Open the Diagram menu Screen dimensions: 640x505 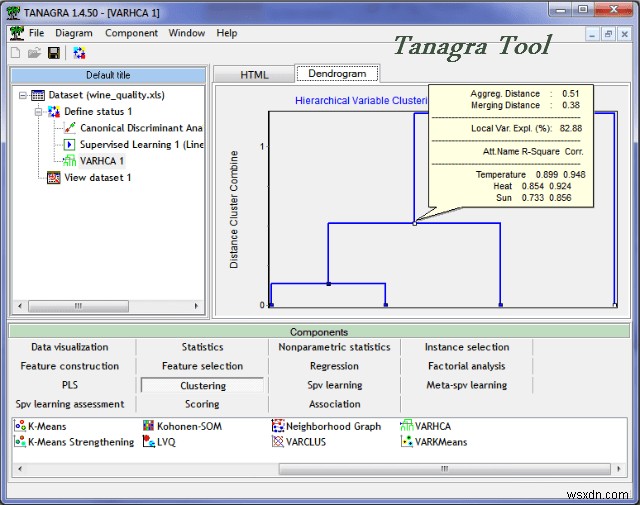pos(74,33)
